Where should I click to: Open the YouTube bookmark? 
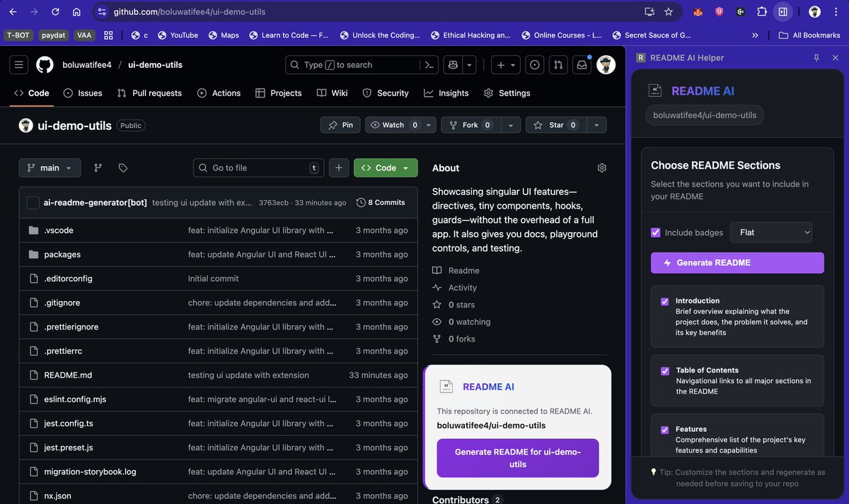[x=178, y=35]
